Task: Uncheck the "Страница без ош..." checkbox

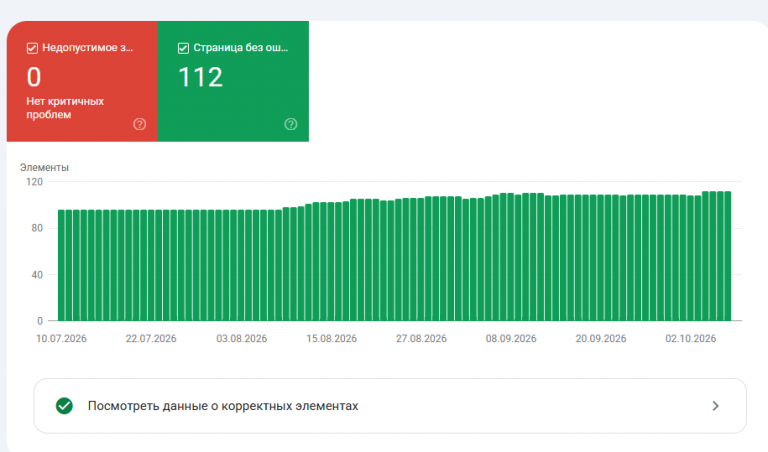Action: [183, 48]
